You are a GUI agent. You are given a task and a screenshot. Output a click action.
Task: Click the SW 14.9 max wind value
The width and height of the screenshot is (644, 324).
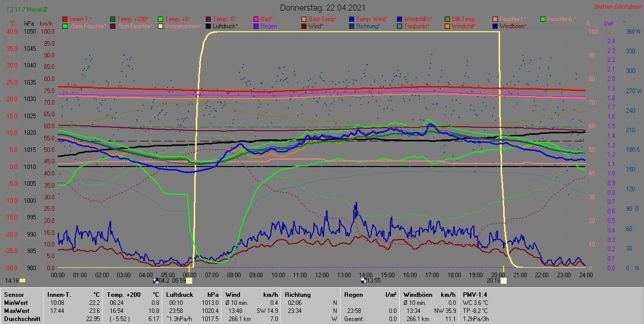[268, 310]
